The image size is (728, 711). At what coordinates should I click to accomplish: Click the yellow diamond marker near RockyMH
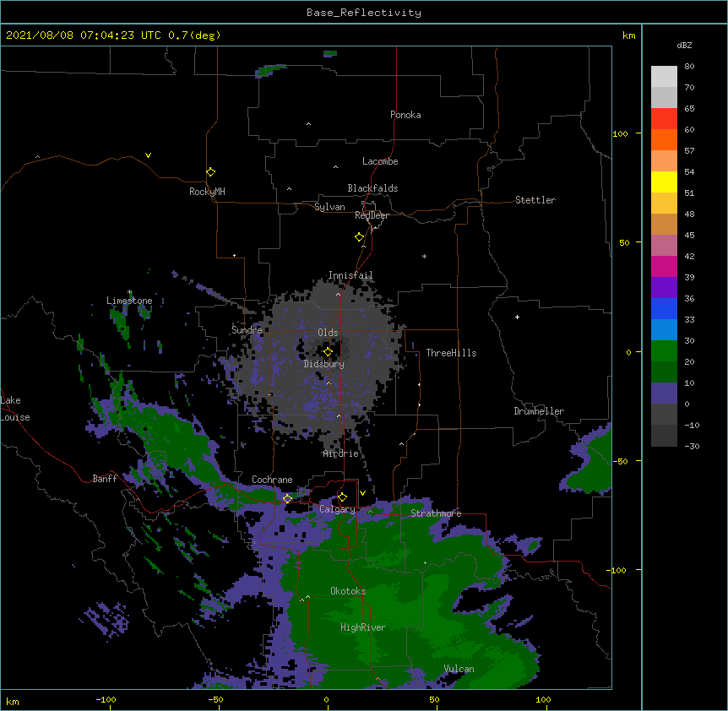tap(210, 172)
